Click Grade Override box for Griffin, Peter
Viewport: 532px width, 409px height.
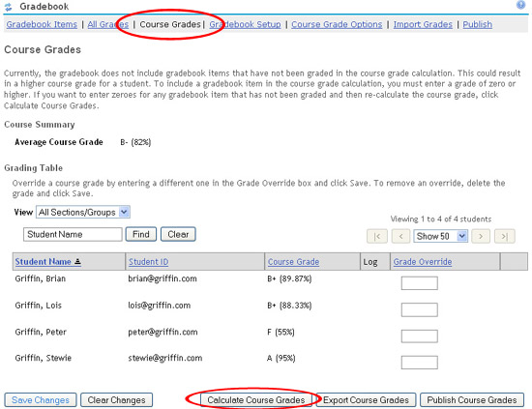coord(420,336)
